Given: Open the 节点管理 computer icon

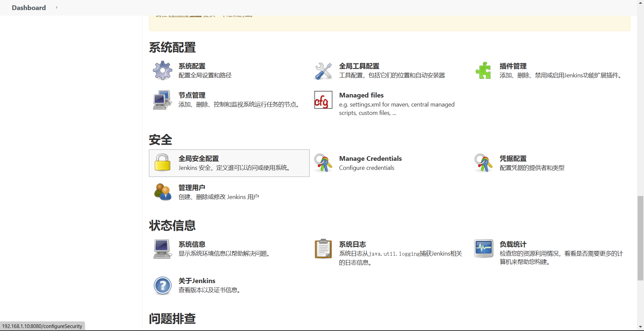Looking at the screenshot, I should [x=162, y=100].
